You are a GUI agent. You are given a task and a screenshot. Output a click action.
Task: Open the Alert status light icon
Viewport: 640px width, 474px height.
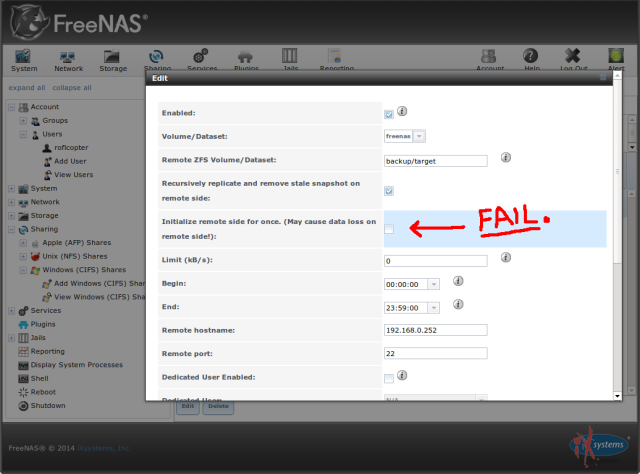click(x=616, y=56)
